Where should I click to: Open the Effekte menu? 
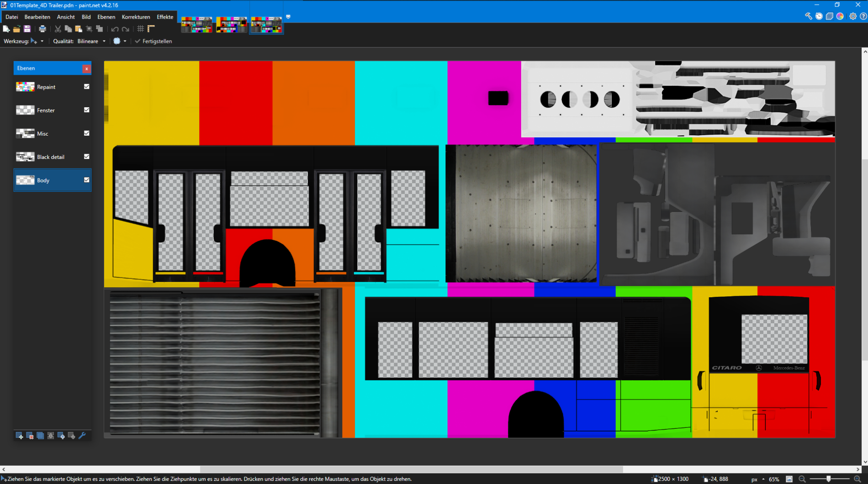pos(165,17)
